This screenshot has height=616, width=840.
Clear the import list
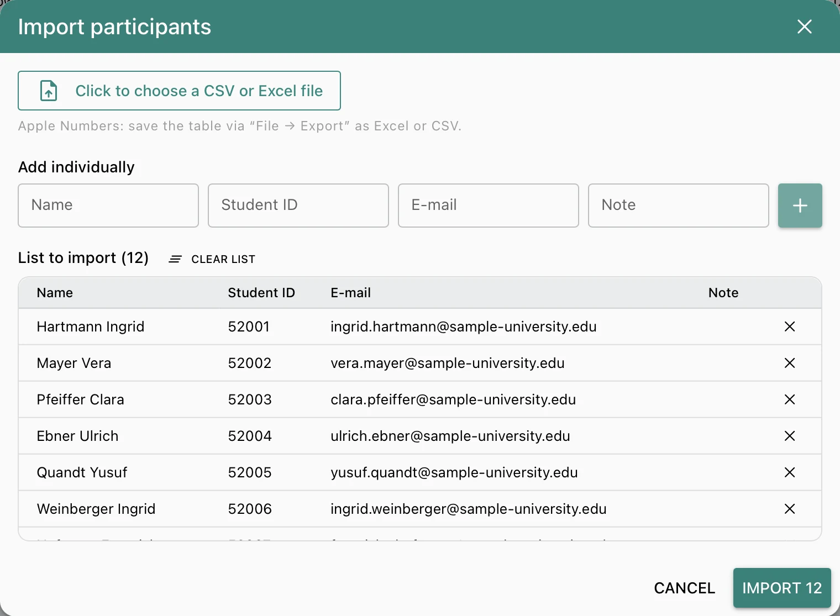(212, 259)
